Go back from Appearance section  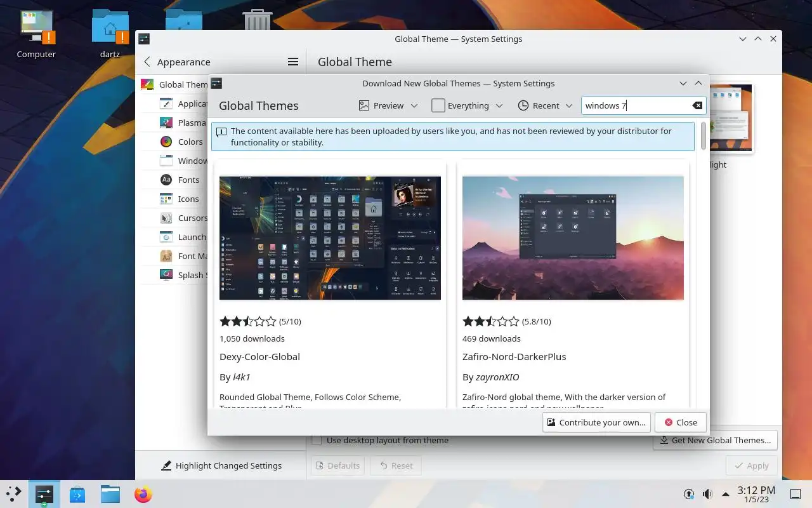[147, 62]
